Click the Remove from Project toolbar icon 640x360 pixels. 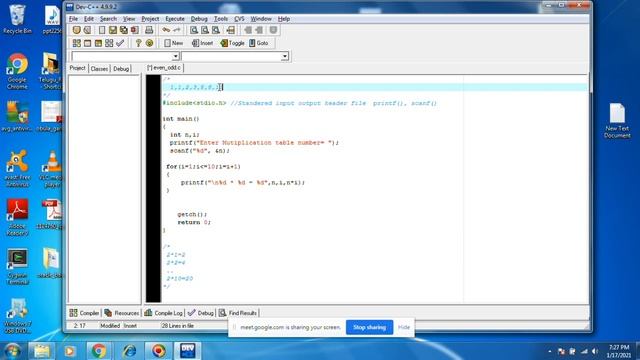[x=259, y=30]
